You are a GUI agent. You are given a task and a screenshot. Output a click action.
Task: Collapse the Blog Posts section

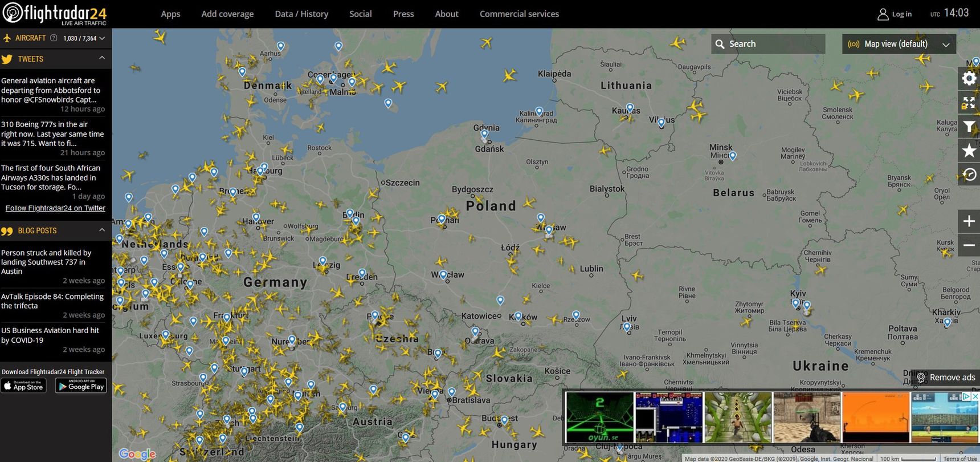pyautogui.click(x=102, y=230)
